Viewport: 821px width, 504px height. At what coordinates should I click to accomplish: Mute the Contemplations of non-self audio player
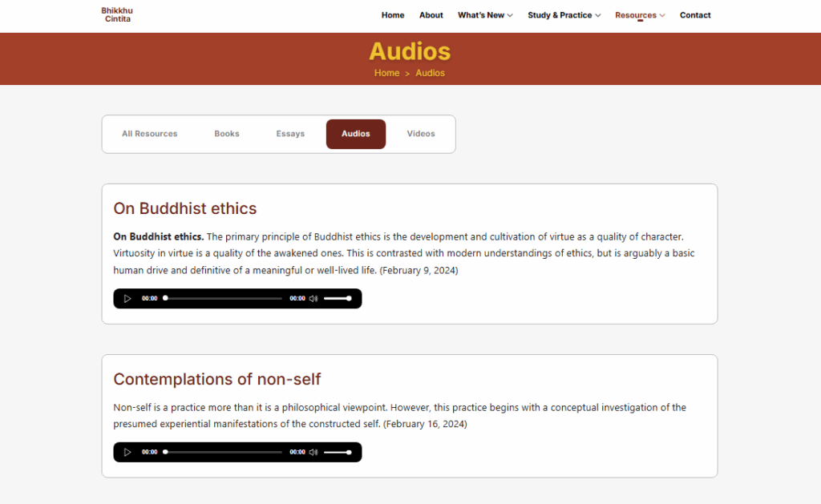(313, 453)
